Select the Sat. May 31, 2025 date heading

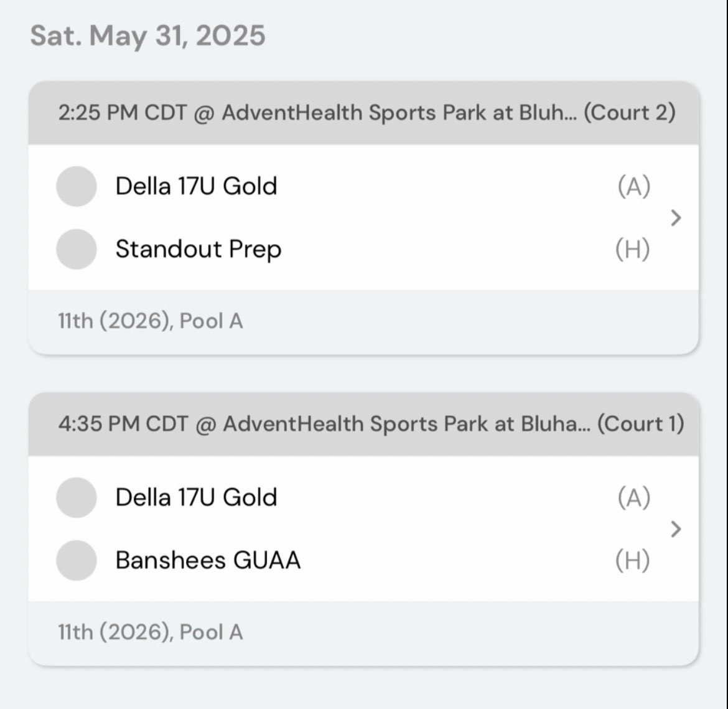pos(147,35)
